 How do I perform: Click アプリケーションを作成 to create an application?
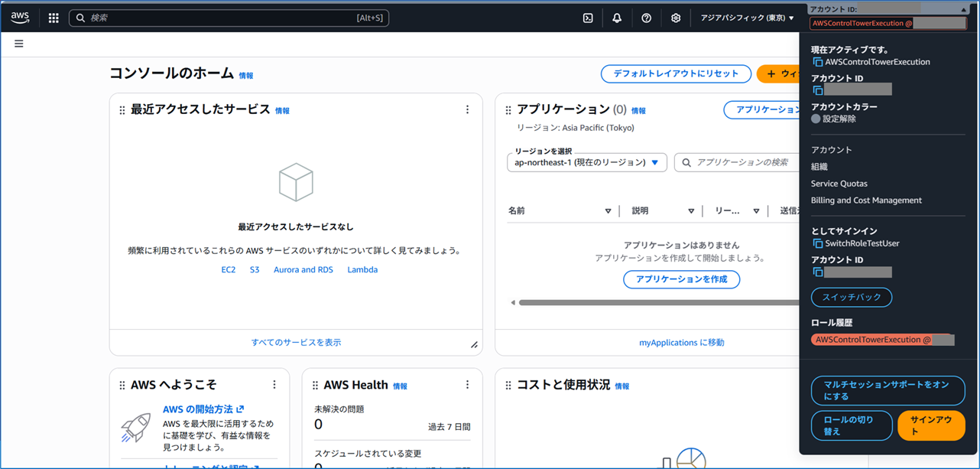tap(681, 279)
